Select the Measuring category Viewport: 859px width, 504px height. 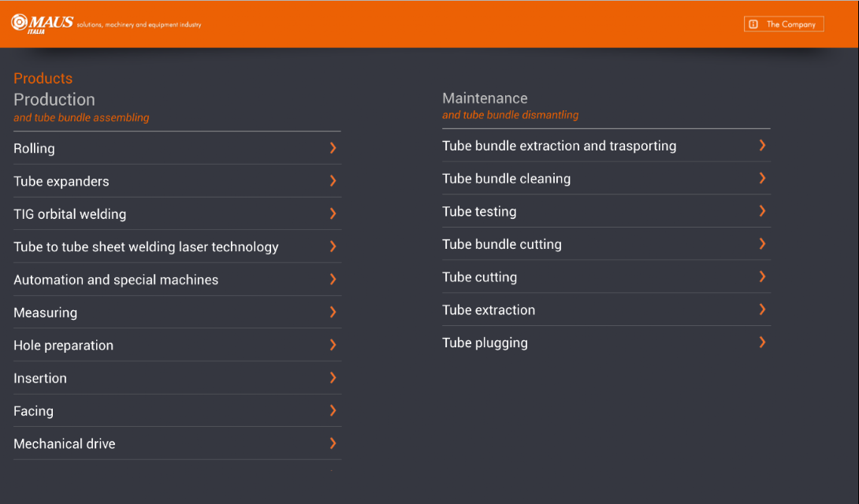[177, 313]
